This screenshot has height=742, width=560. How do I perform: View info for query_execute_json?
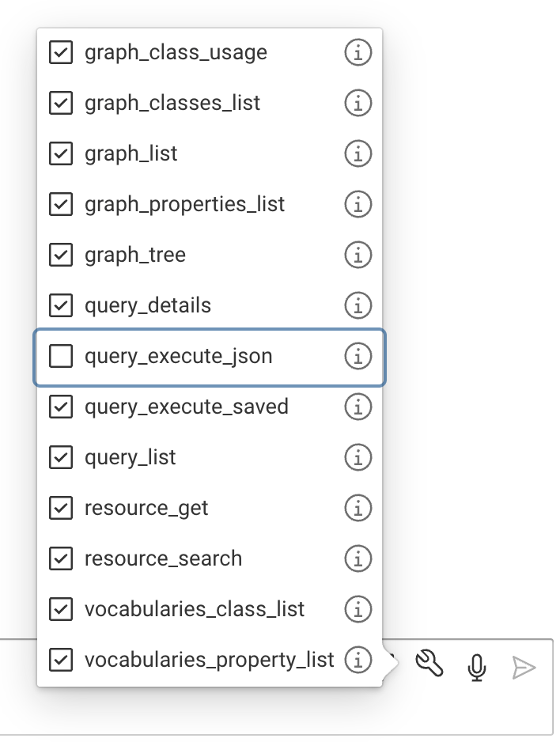click(358, 357)
